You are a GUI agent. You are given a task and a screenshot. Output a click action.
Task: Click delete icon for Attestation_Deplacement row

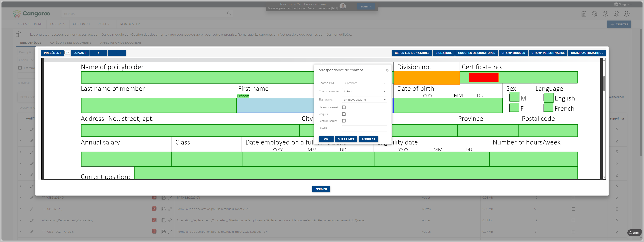[x=617, y=220]
